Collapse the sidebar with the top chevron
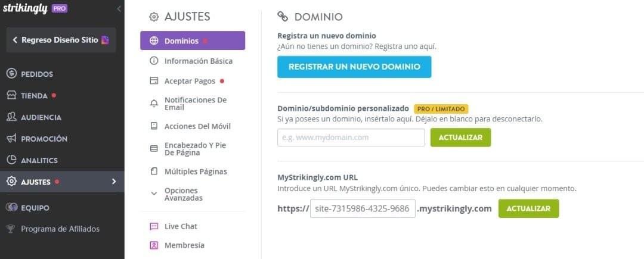The image size is (644, 259). [119, 8]
